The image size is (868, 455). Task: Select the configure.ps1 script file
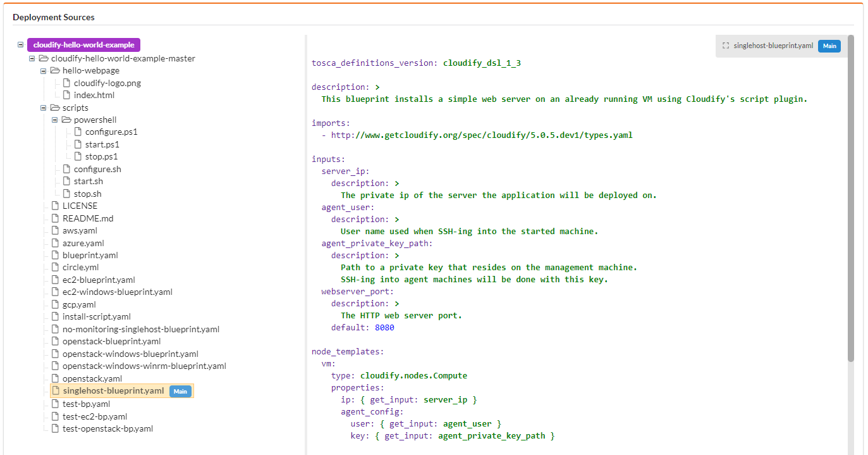click(111, 132)
